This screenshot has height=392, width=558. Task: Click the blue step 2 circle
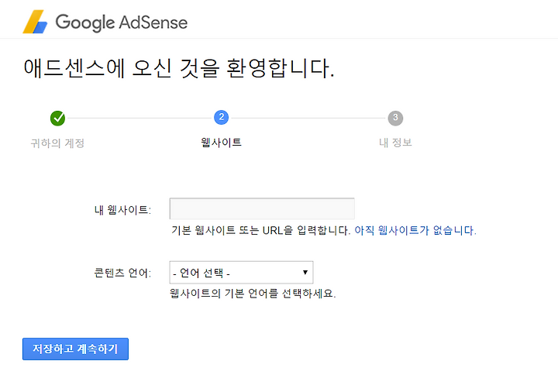coord(222,118)
